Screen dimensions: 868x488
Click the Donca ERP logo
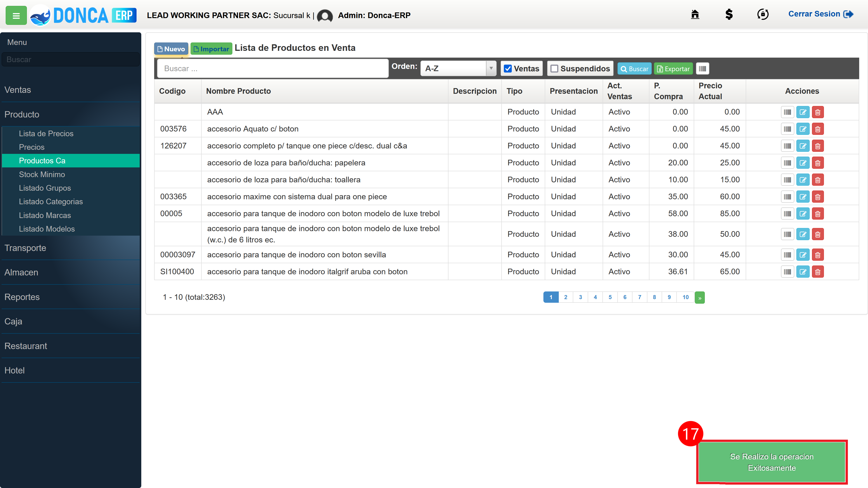click(x=83, y=16)
